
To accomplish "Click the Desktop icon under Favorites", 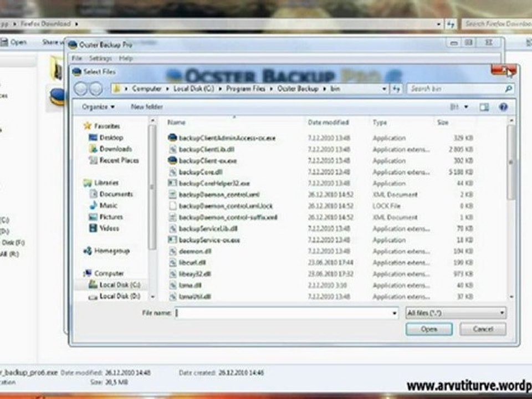I will click(x=93, y=137).
